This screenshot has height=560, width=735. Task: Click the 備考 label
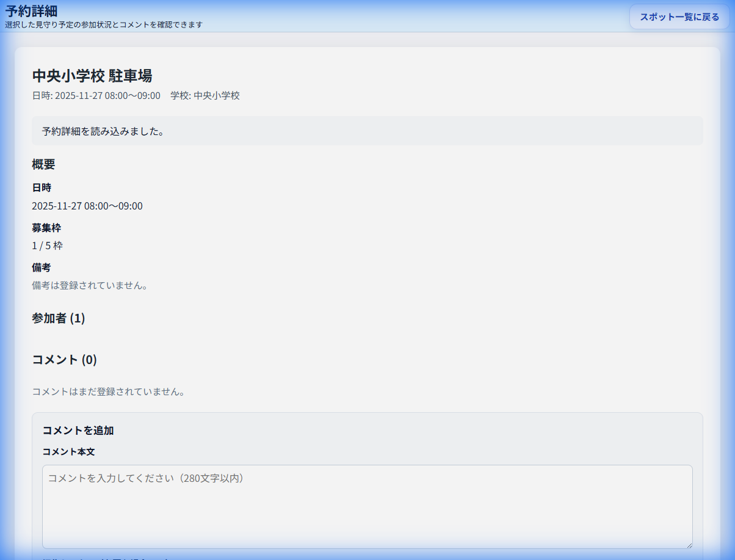pyautogui.click(x=42, y=267)
